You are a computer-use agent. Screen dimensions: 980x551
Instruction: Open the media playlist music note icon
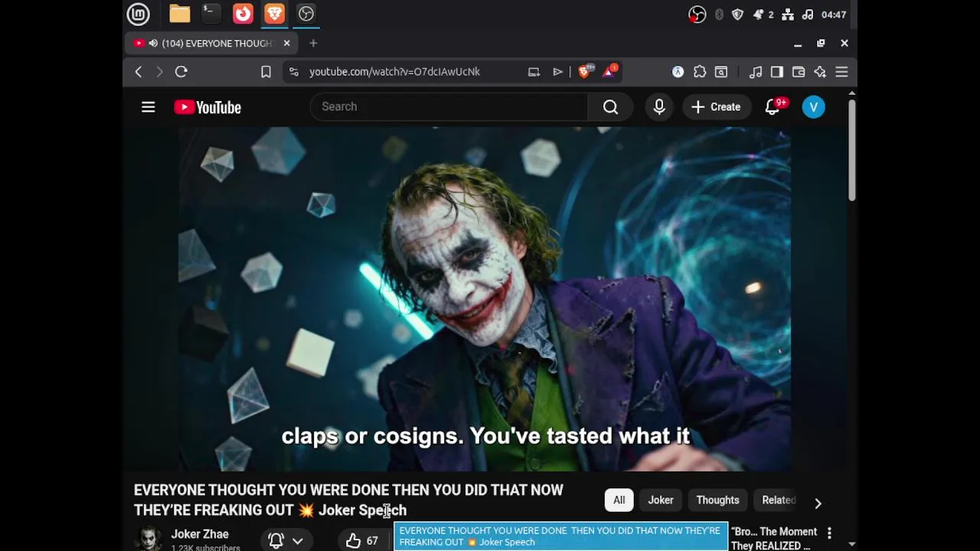756,72
